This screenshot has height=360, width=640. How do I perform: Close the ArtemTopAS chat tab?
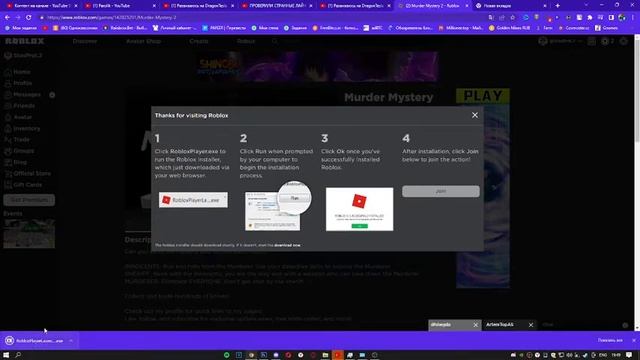pyautogui.click(x=531, y=325)
